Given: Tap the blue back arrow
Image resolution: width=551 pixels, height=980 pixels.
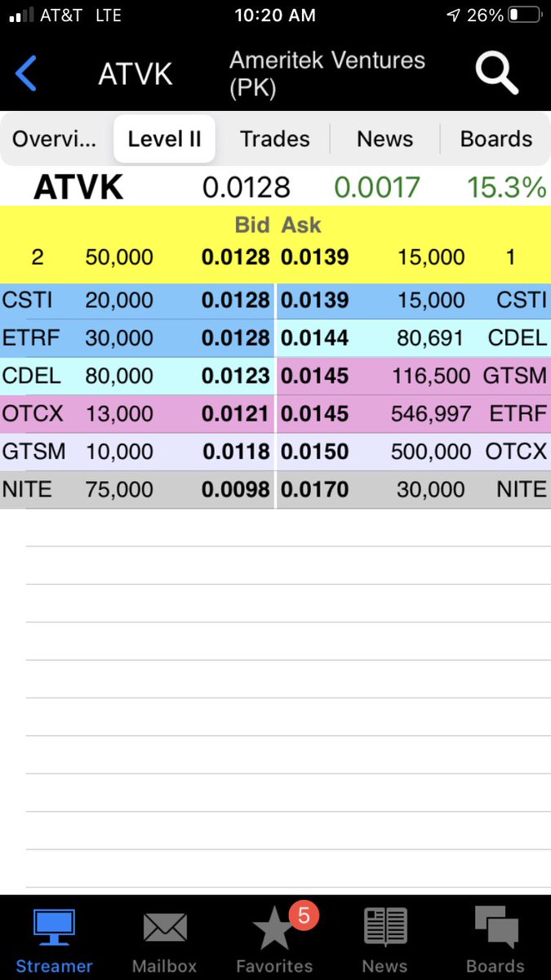Looking at the screenshot, I should (26, 73).
